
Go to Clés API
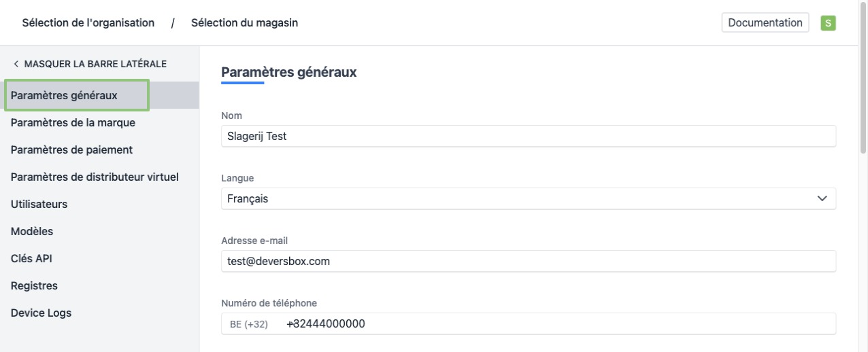coord(31,258)
